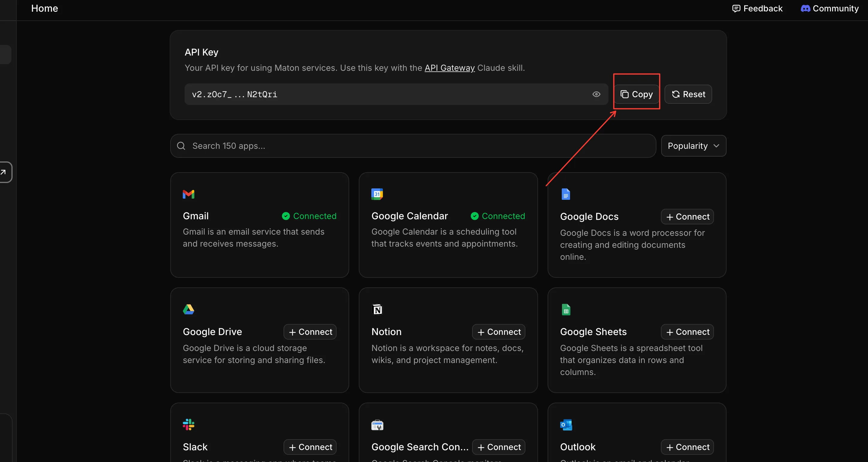Focus the Search 150 apps field

pos(413,146)
